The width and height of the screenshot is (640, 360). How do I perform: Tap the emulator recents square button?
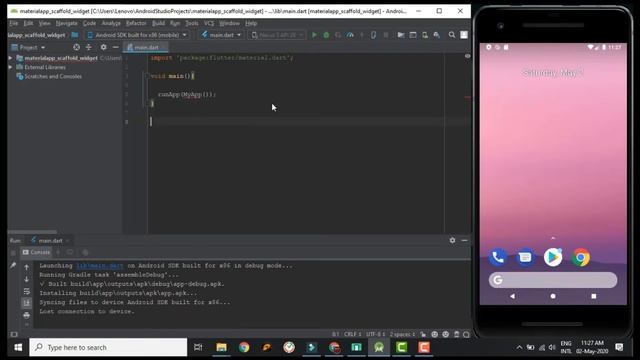pyautogui.click(x=593, y=296)
